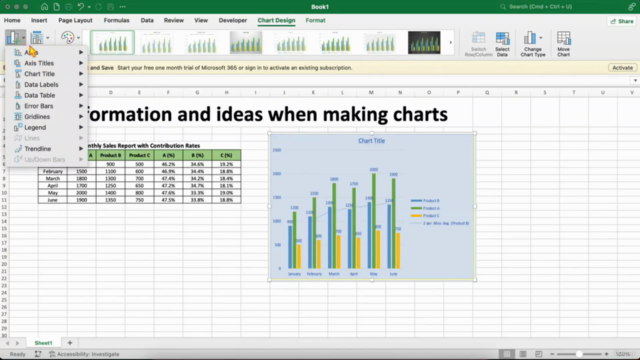Open the Error Bars submenu
Viewport: 640px width, 360px height.
point(48,106)
